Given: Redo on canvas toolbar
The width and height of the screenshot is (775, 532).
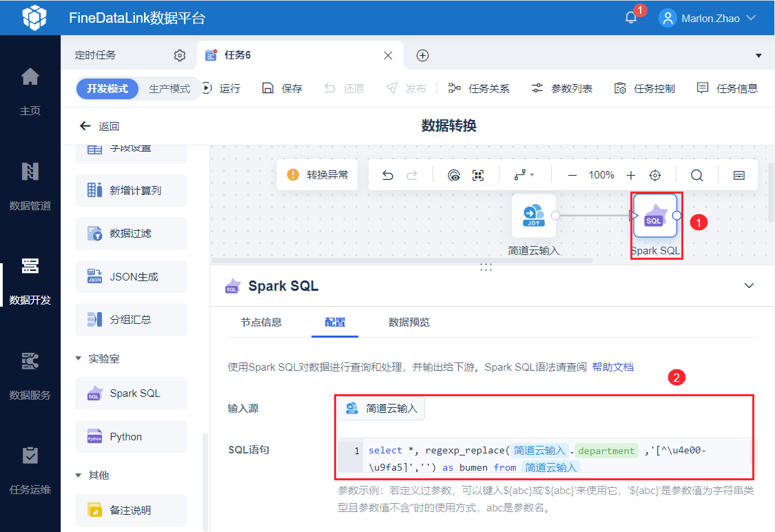Looking at the screenshot, I should [x=412, y=175].
